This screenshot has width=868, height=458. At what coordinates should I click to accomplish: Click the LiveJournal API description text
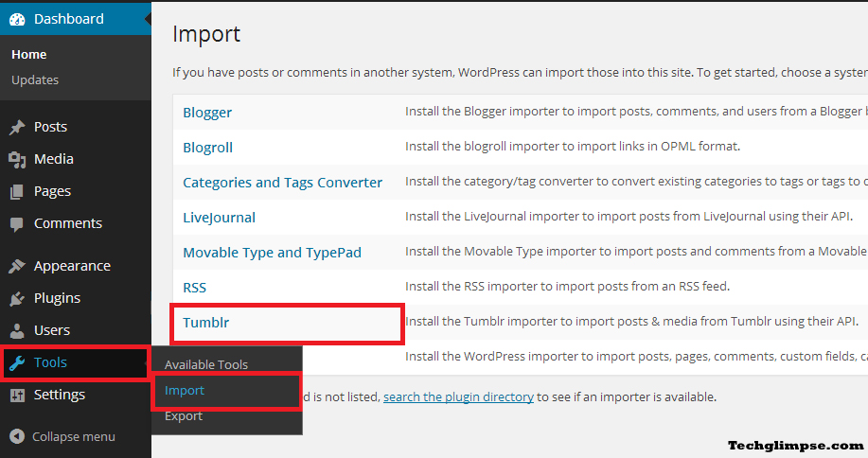629,217
